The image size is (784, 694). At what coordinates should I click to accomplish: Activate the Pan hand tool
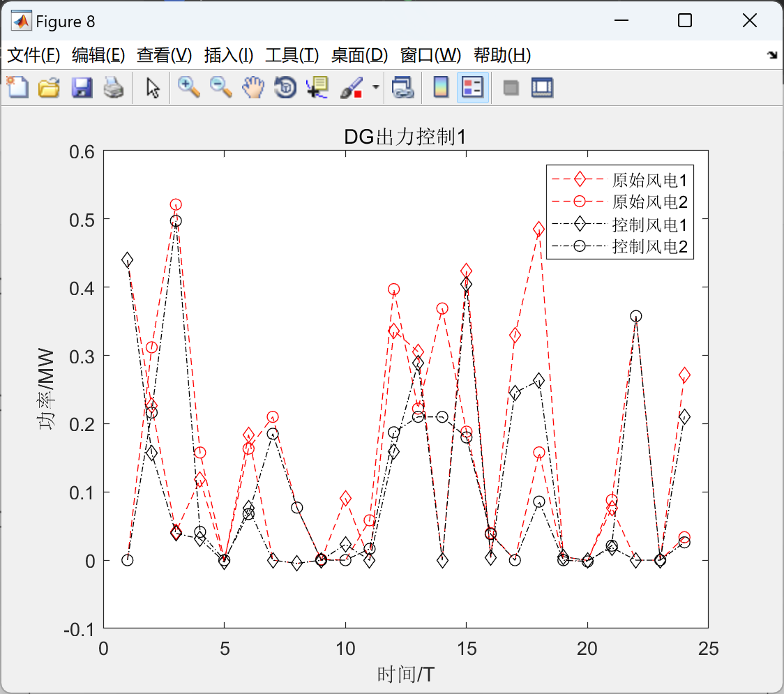pos(253,87)
